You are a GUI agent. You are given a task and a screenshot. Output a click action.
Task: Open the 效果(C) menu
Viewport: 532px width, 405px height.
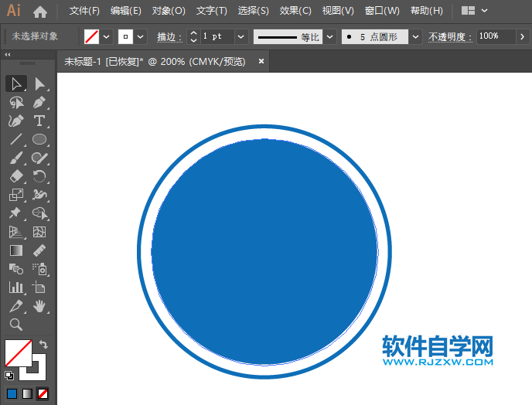coord(295,11)
